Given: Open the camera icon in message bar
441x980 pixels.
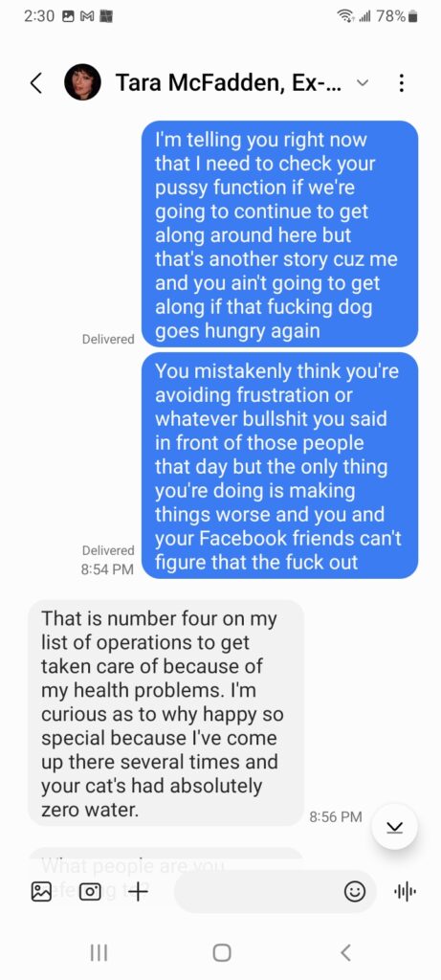Looking at the screenshot, I should tap(91, 891).
